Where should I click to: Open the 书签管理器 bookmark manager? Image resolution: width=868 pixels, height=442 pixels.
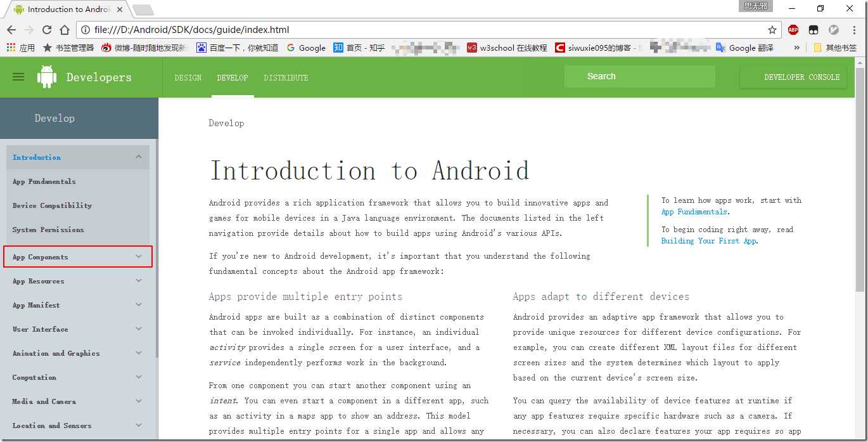68,48
